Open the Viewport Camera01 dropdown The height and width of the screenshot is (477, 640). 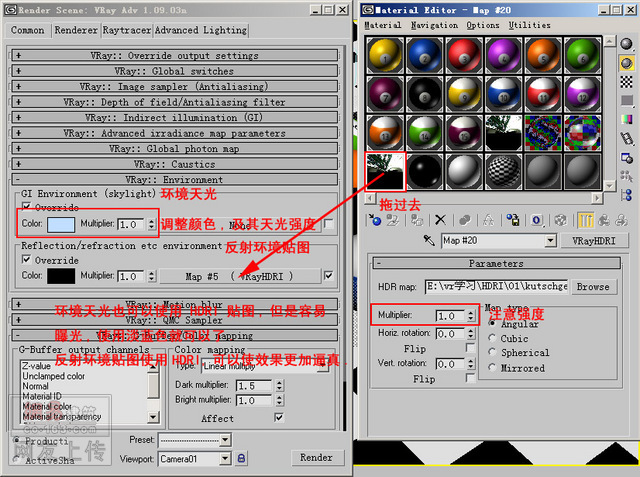coord(225,459)
